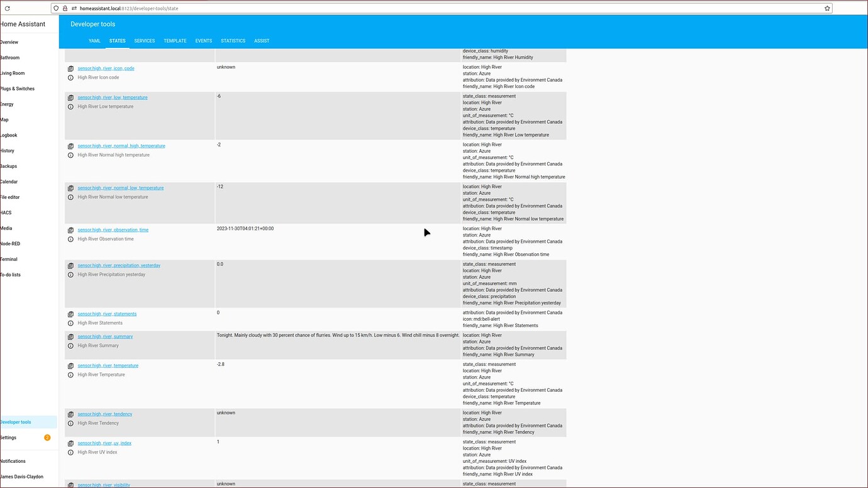
Task: Click info icon beside High River Statements
Action: point(70,323)
